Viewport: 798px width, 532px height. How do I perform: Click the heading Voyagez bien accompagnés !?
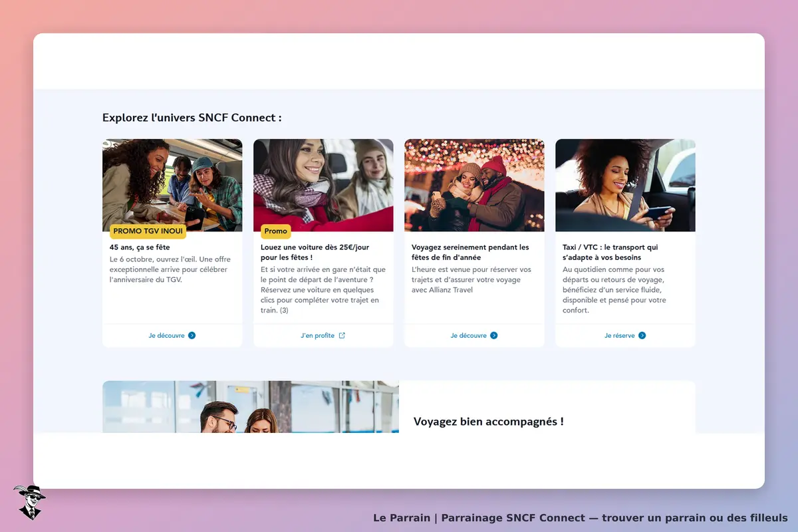(x=489, y=422)
